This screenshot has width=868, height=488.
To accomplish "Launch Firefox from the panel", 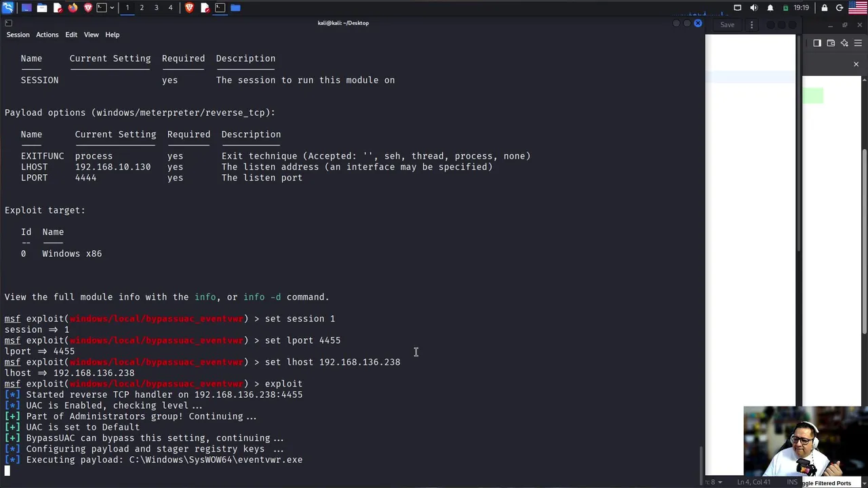I will [73, 7].
